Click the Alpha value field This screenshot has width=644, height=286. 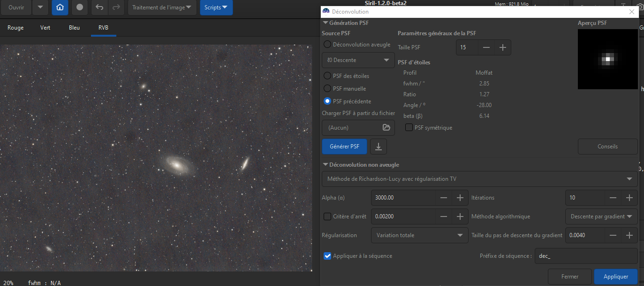click(403, 198)
